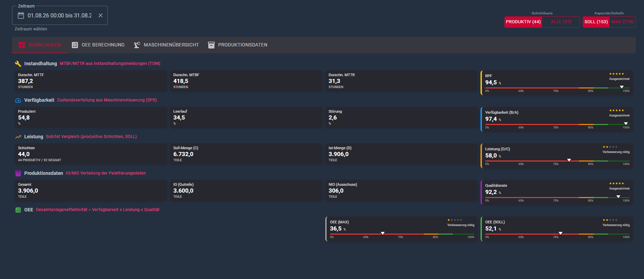Click the Leistung trend line icon
Image resolution: width=644 pixels, height=279 pixels.
tap(18, 137)
